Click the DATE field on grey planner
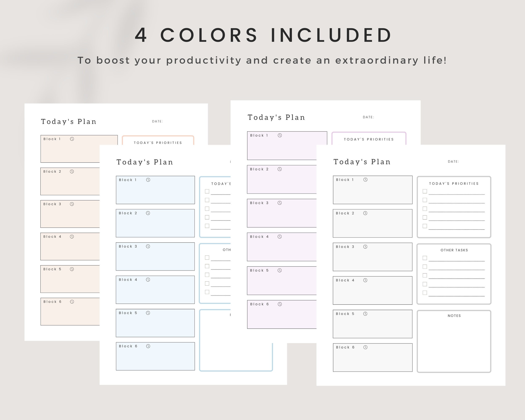This screenshot has width=525, height=420. pyautogui.click(x=453, y=161)
